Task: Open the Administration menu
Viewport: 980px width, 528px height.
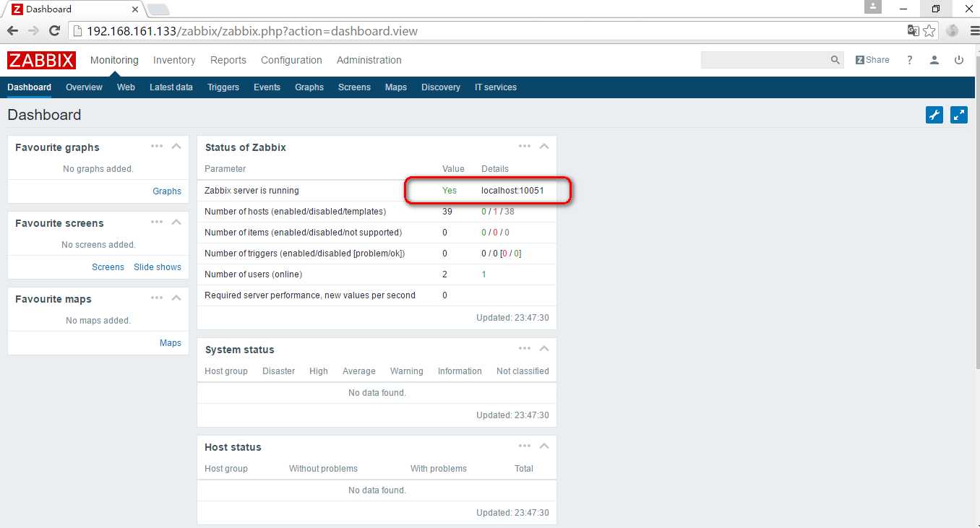Action: [x=369, y=60]
